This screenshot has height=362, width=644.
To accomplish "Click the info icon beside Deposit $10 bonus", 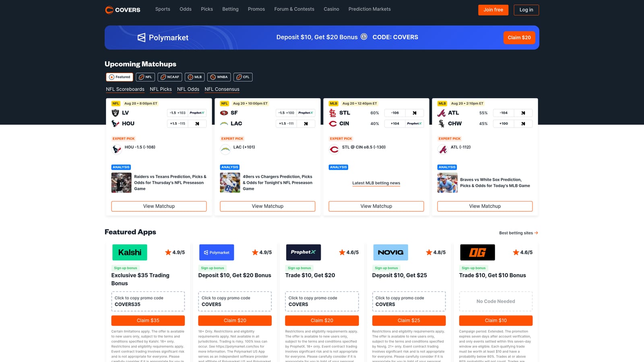I will [x=364, y=37].
